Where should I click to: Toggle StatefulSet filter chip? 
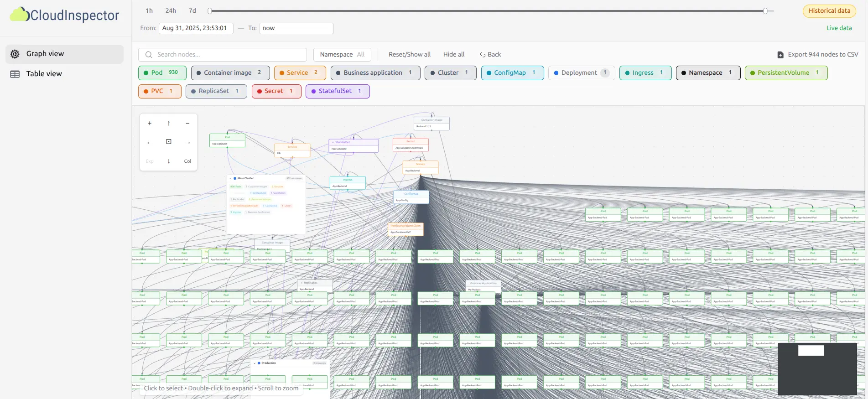338,91
